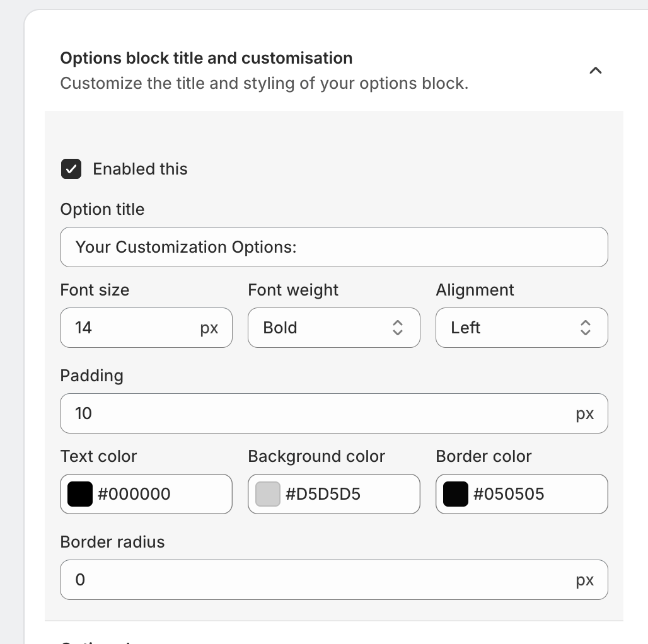Click the Enabled this label text
The image size is (648, 644).
point(140,169)
